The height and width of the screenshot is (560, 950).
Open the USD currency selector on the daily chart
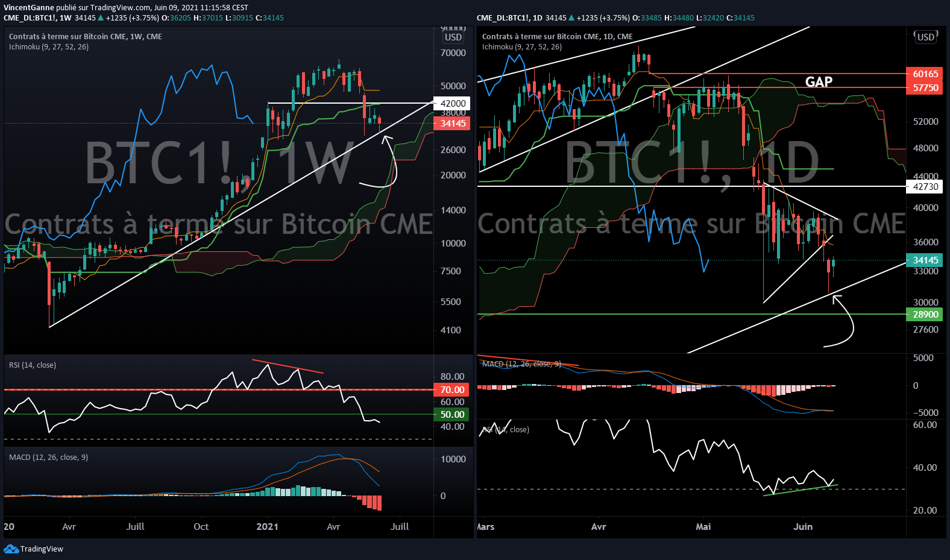(925, 37)
